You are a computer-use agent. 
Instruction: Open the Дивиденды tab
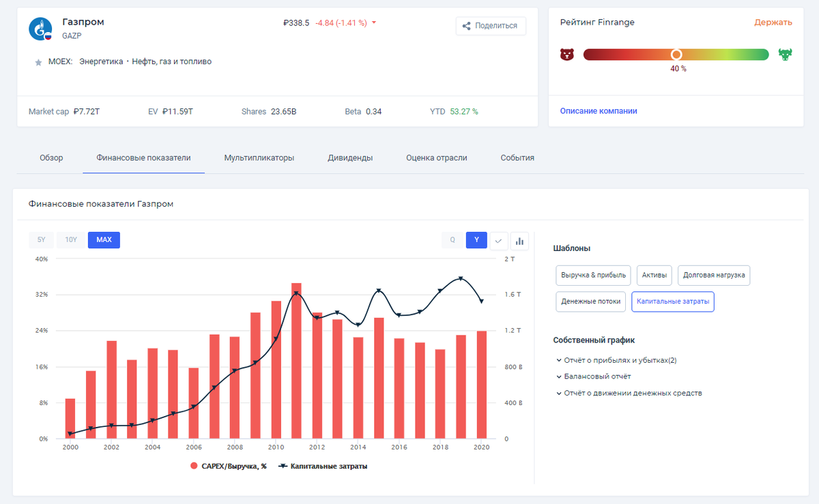350,158
